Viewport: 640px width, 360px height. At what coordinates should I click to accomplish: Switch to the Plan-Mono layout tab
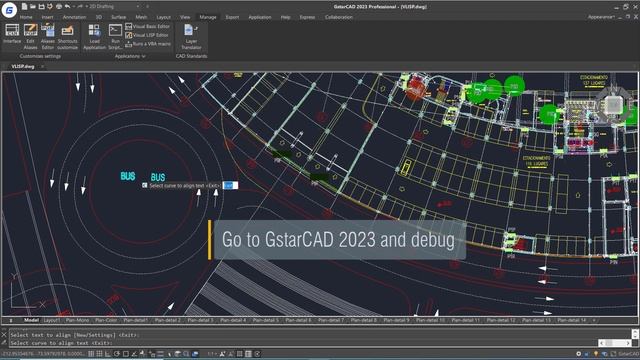[77, 320]
